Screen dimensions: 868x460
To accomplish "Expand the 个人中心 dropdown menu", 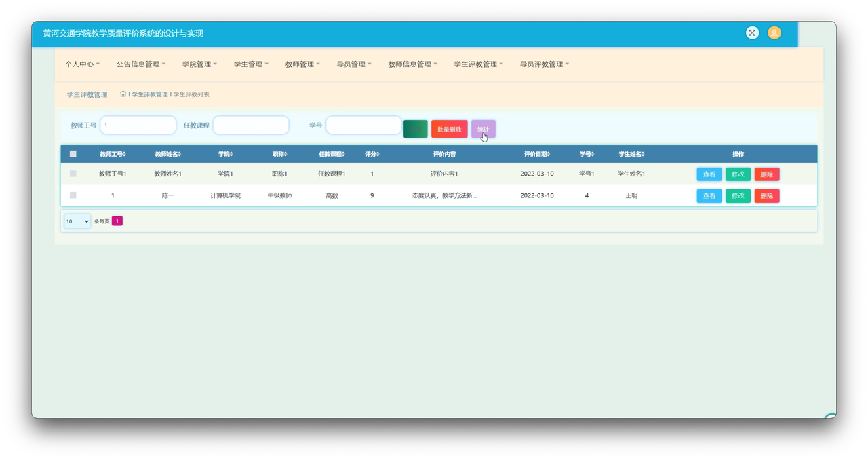I will tap(81, 64).
